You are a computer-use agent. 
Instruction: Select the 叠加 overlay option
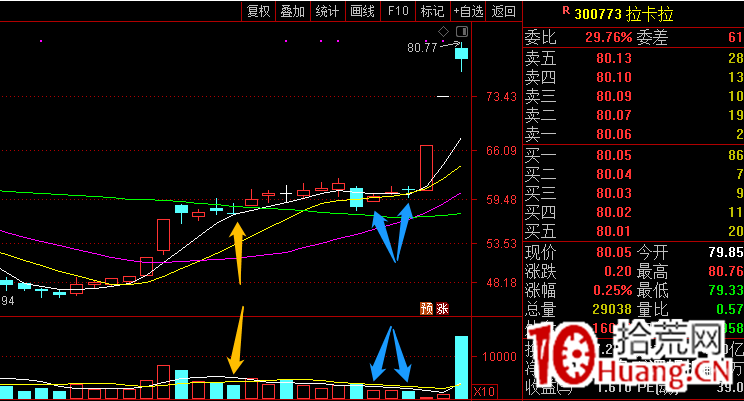(292, 11)
